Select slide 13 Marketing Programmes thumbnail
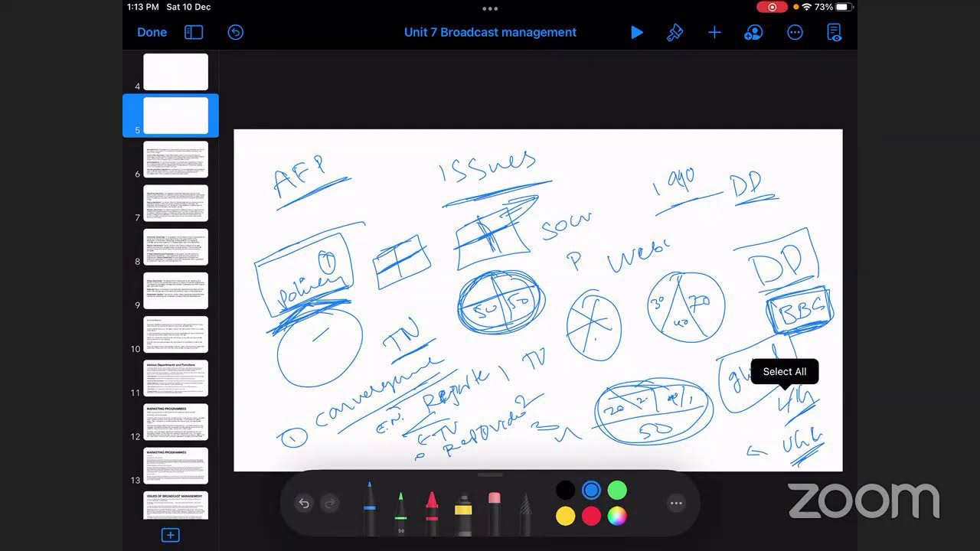This screenshot has width=980, height=551. 175,466
